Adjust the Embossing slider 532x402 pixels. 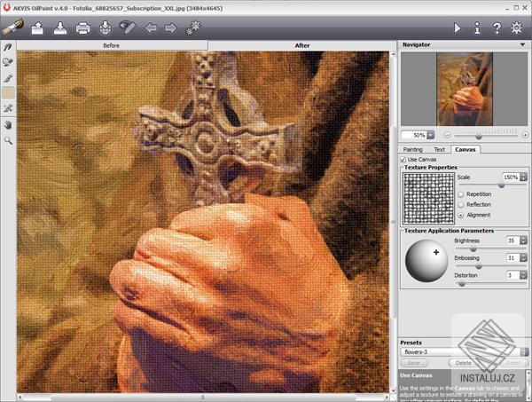coord(479,266)
